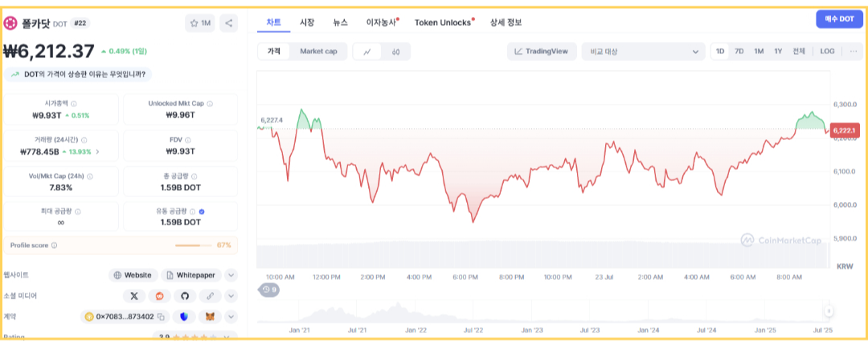The width and height of the screenshot is (868, 350).
Task: Toggle LOG scale on chart
Action: [x=828, y=51]
